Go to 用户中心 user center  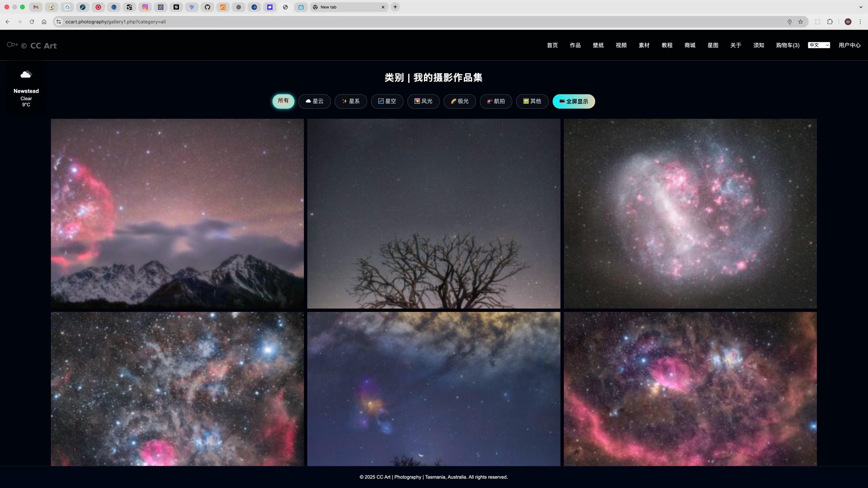[849, 45]
